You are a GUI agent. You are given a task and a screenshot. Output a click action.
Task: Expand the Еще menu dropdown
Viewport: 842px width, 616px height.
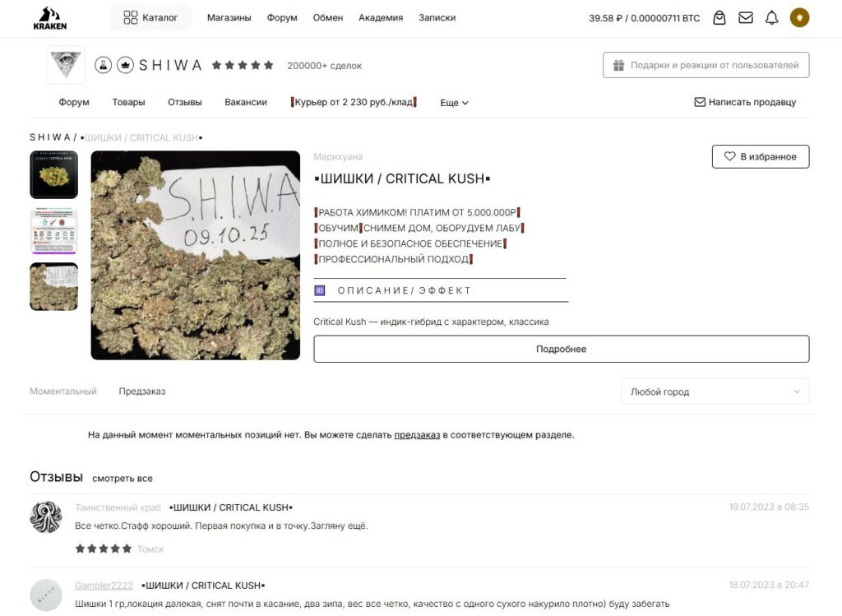[x=454, y=103]
